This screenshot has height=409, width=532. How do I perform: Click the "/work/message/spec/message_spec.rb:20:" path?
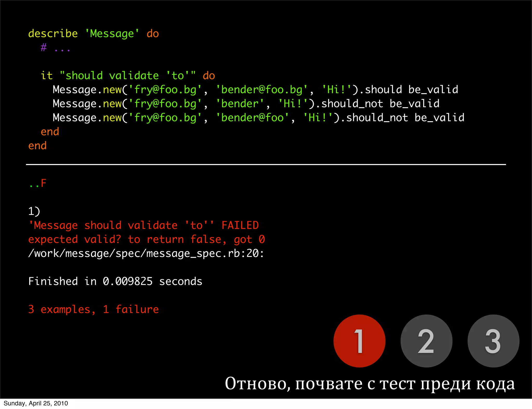click(x=146, y=253)
